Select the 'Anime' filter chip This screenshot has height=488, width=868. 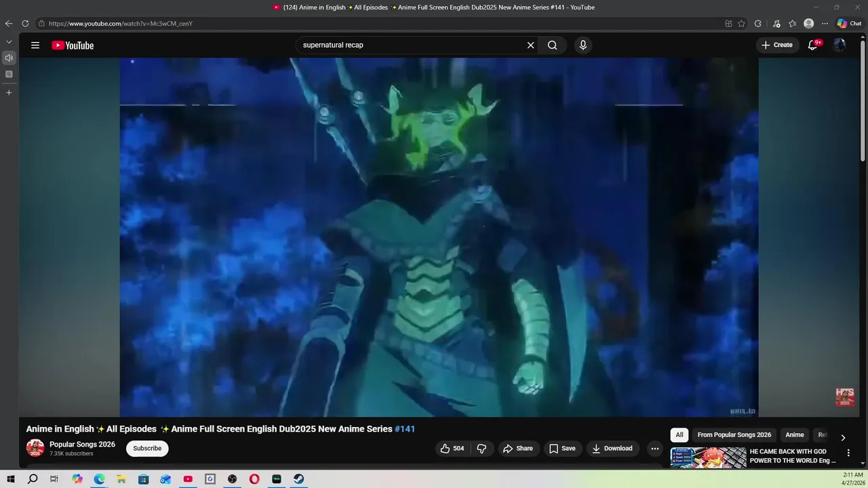click(795, 435)
